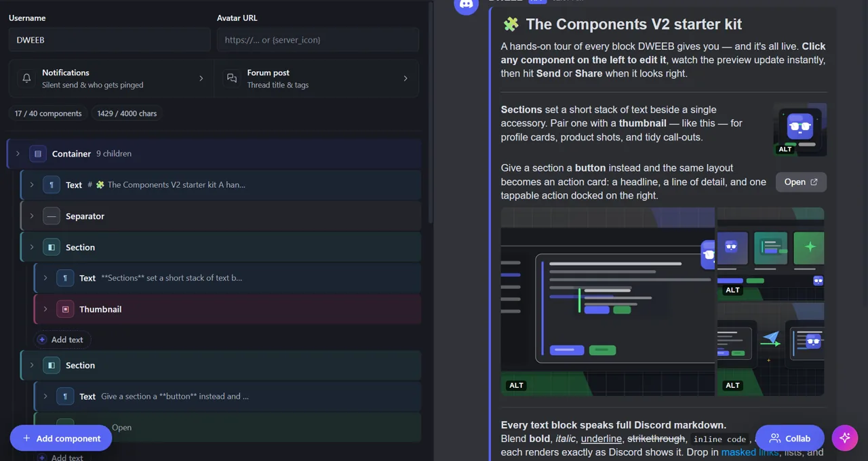Click the Text icon in starter kit row
This screenshot has height=461, width=868.
pos(52,185)
